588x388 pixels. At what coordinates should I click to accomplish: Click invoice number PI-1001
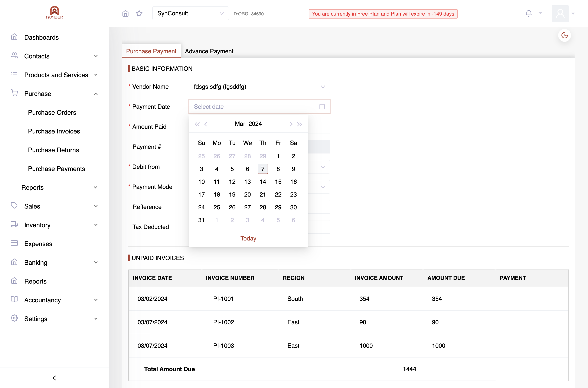tap(223, 299)
